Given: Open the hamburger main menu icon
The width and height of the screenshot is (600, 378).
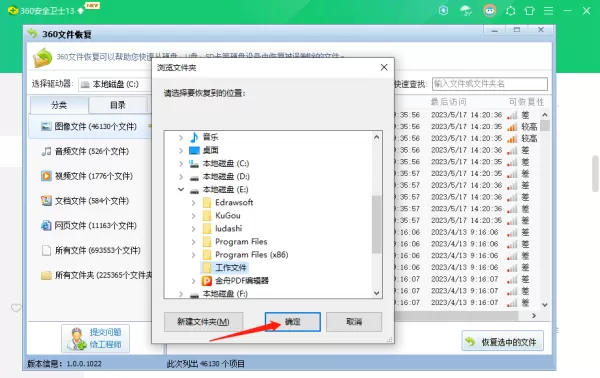Looking at the screenshot, I should [x=548, y=11].
